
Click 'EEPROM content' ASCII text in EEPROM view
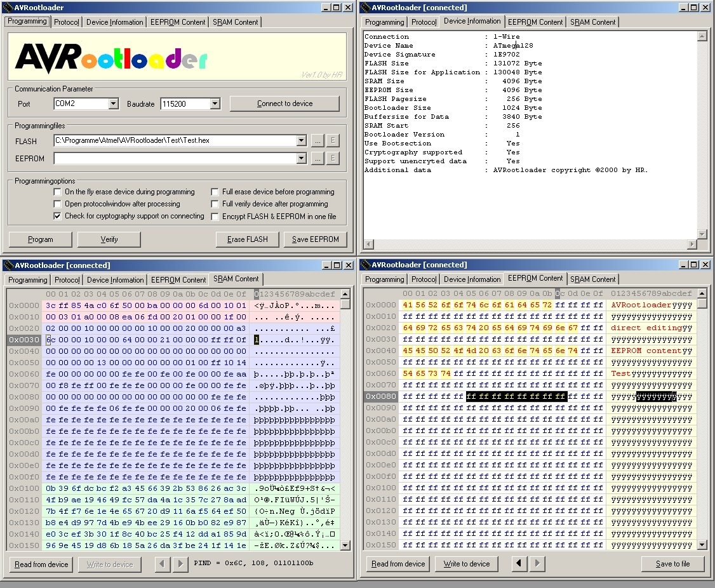646,351
